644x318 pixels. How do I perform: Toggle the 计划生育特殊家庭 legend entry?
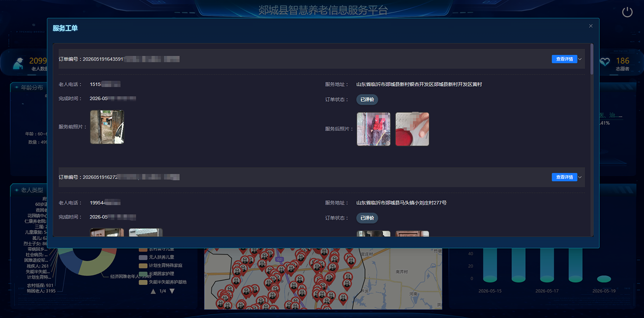click(161, 266)
